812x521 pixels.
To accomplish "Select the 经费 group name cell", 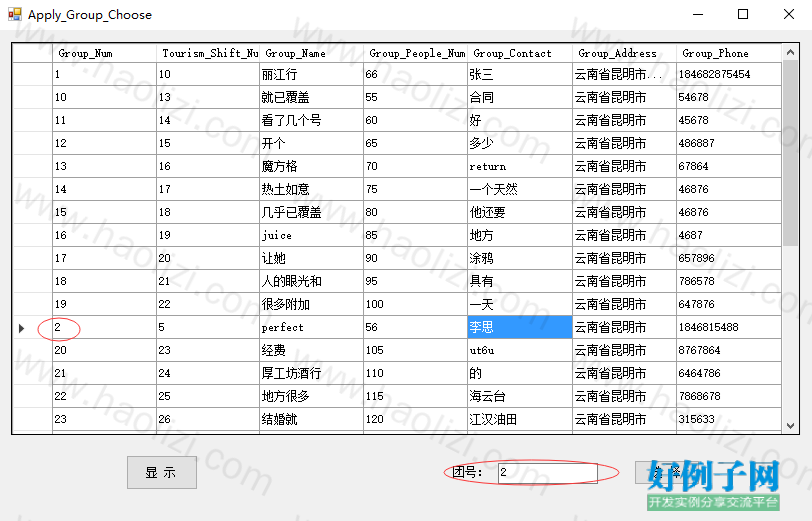I will [x=312, y=350].
